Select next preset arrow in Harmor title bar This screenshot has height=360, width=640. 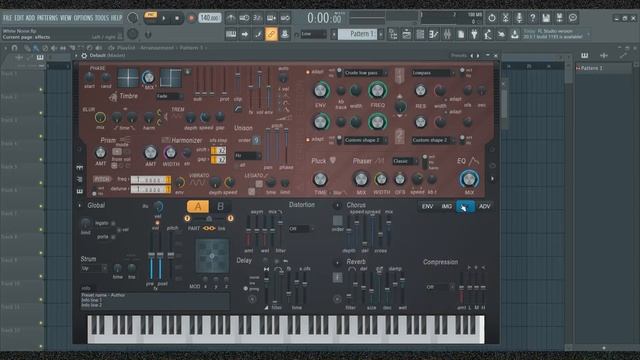click(478, 56)
